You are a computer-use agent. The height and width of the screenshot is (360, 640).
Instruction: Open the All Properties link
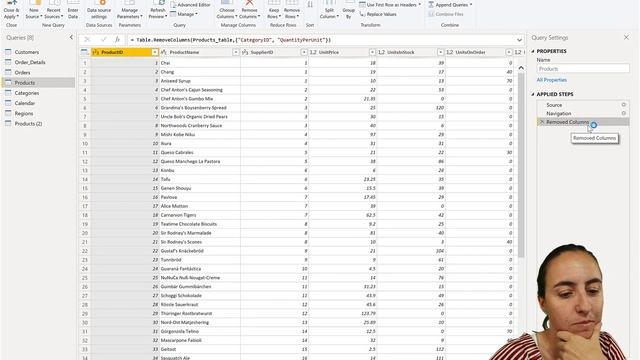click(551, 80)
